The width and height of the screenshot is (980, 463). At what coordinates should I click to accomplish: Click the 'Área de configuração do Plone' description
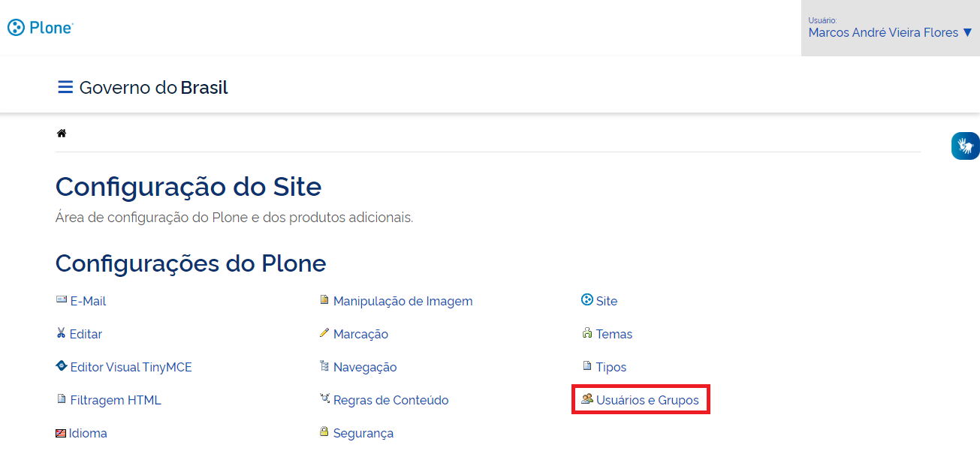[x=234, y=218]
